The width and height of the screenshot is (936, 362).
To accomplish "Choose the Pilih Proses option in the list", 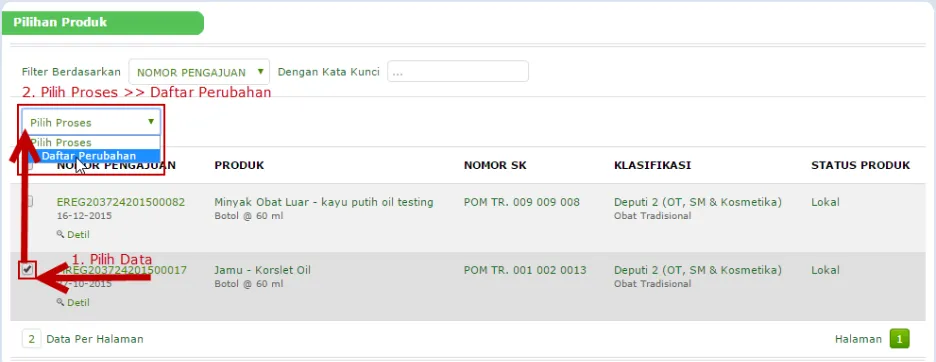I will [x=92, y=143].
